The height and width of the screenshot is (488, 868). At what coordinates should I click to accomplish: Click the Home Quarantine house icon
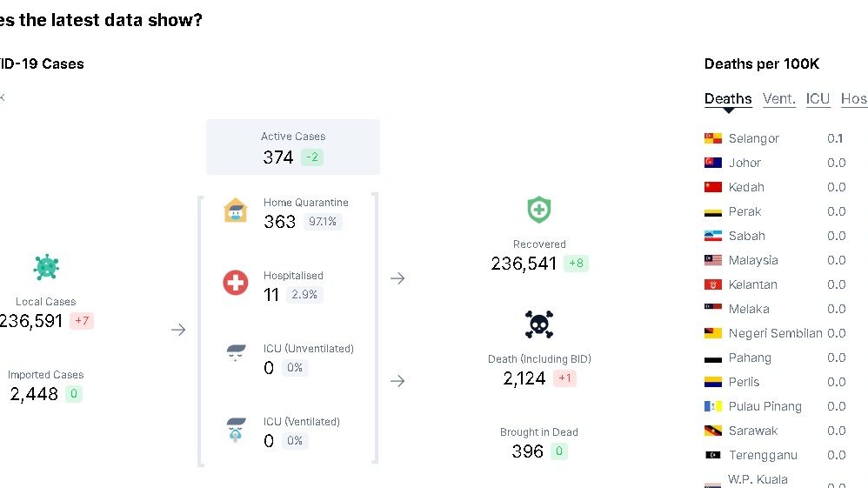click(x=236, y=210)
